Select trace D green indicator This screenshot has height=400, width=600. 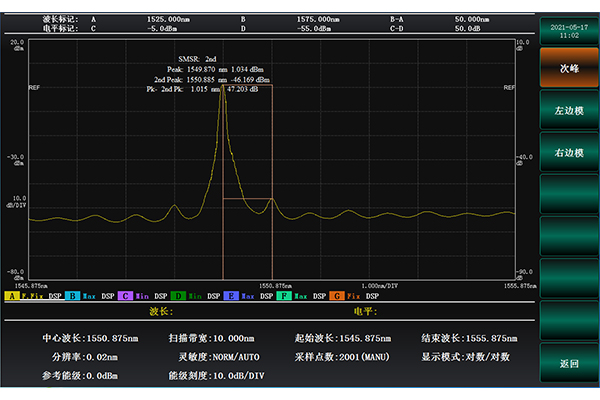pyautogui.click(x=177, y=296)
